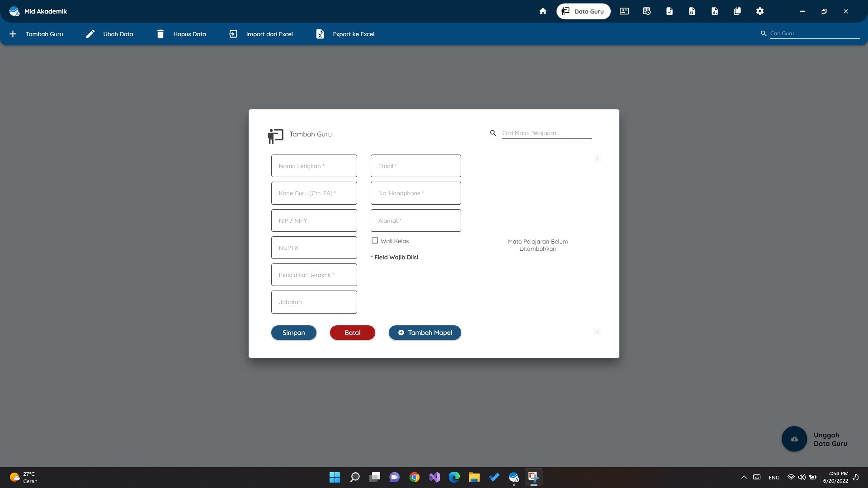Open the ID card icon page
The height and width of the screenshot is (488, 868).
[624, 11]
